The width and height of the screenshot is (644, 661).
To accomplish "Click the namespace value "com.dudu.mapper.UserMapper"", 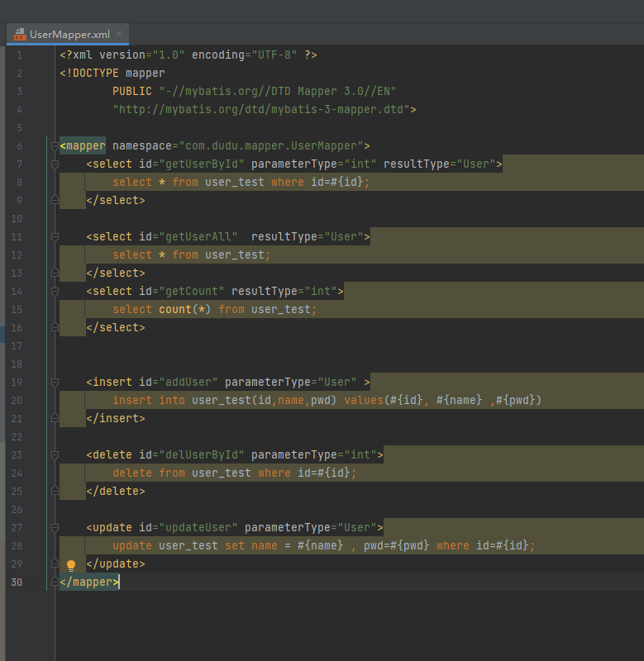I will [x=271, y=146].
